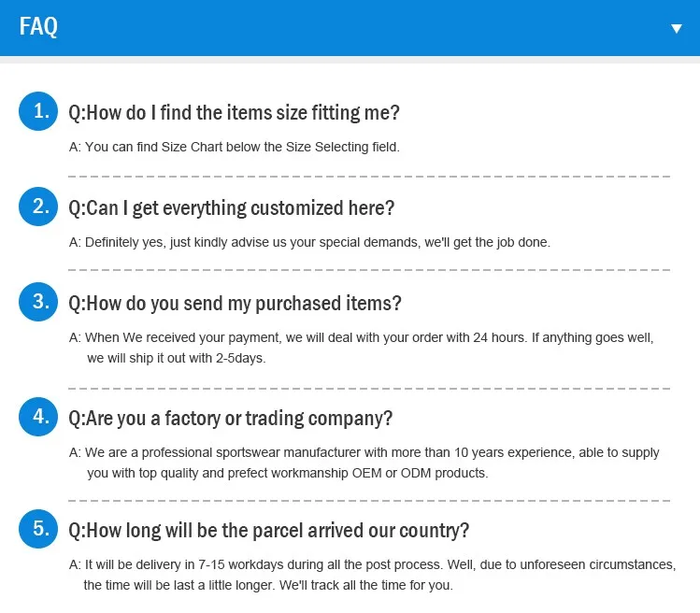The image size is (700, 613).
Task: Open question about parcel arrival time
Action: pyautogui.click(x=269, y=531)
